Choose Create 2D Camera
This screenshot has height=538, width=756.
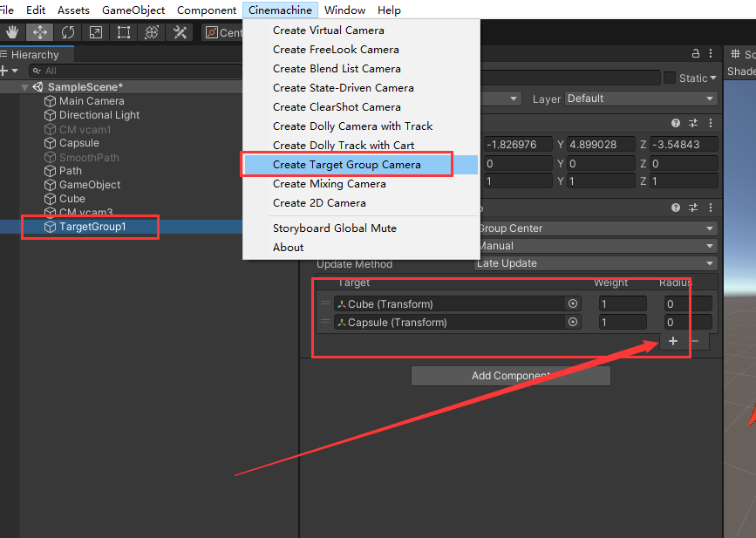[360, 203]
